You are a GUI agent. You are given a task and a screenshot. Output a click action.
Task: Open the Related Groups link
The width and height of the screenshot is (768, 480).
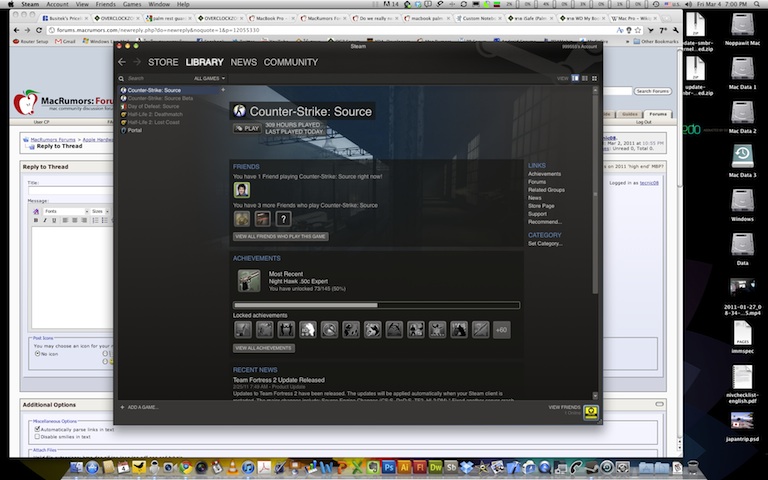(x=546, y=190)
